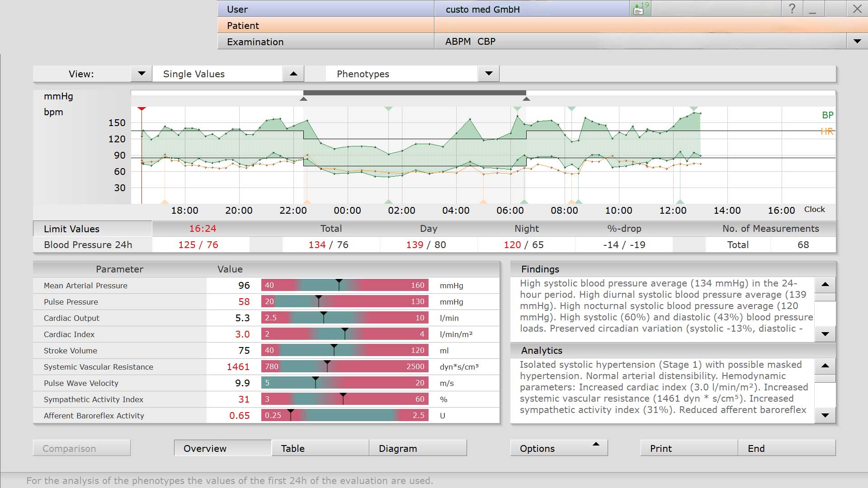Click the red start marker on the chart
Viewport: 868px width, 488px height.
click(142, 109)
